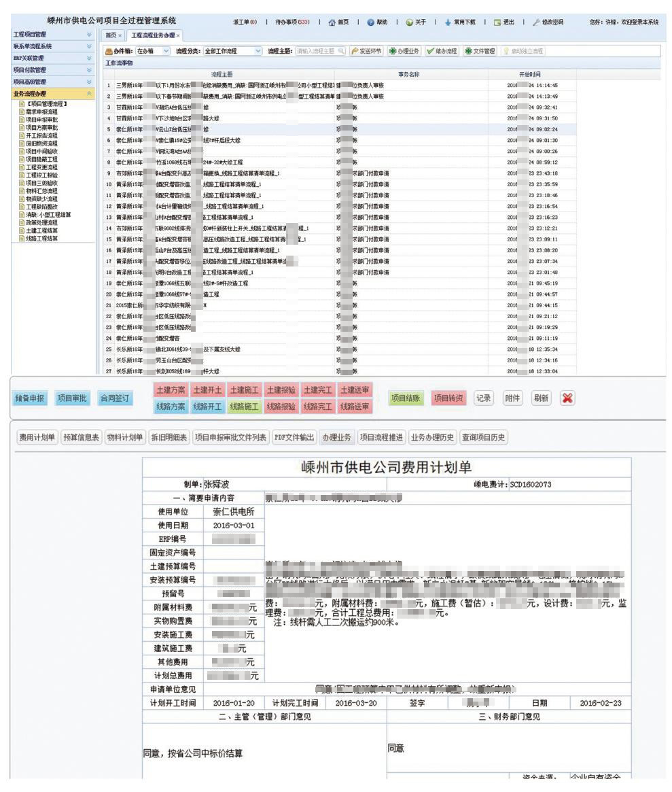Click the 首页 home icon in the header

tap(333, 22)
